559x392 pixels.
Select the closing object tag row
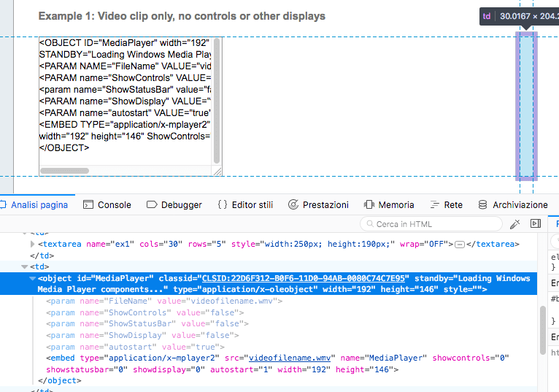(60, 380)
